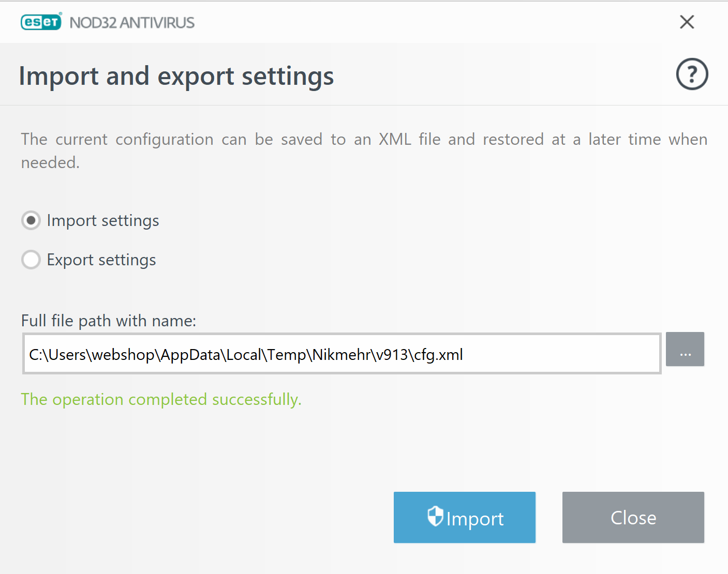Click the XML configuration description text

click(364, 150)
